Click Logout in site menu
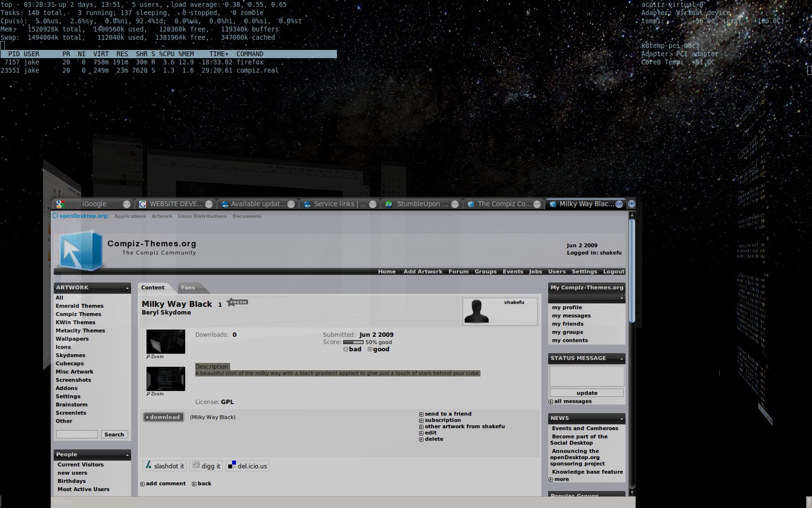 pyautogui.click(x=614, y=272)
